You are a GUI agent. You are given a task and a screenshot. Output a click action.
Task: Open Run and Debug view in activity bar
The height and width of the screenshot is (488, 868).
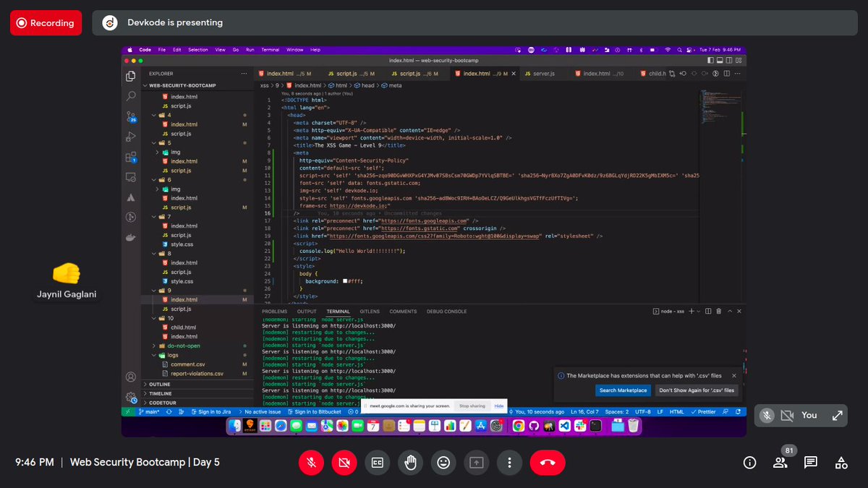click(131, 137)
